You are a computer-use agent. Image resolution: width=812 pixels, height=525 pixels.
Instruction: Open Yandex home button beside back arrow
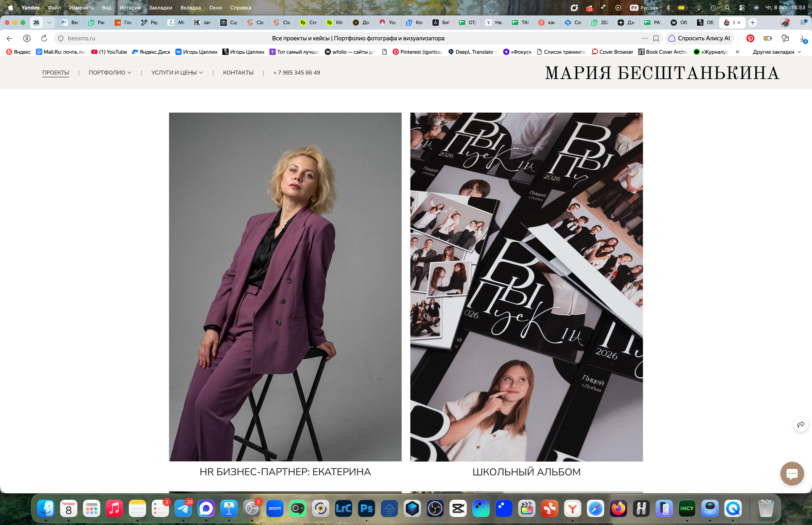click(x=27, y=38)
